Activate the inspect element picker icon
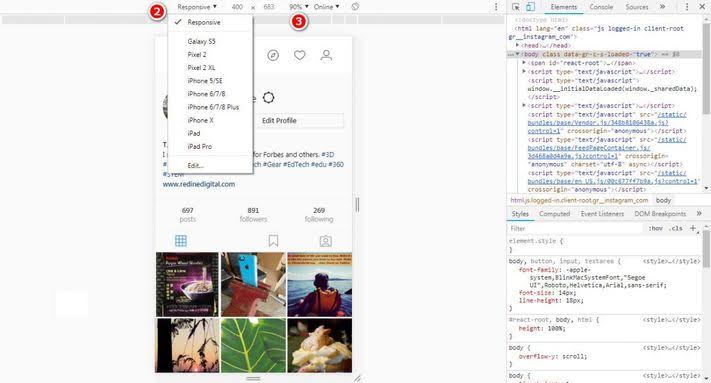This screenshot has width=711, height=383. pos(516,7)
